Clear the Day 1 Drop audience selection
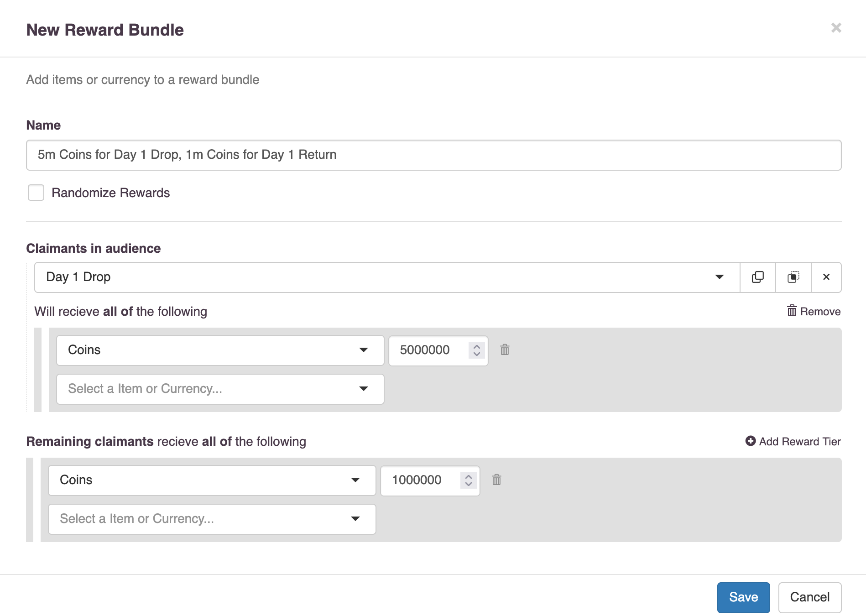The height and width of the screenshot is (616, 866). tap(826, 277)
